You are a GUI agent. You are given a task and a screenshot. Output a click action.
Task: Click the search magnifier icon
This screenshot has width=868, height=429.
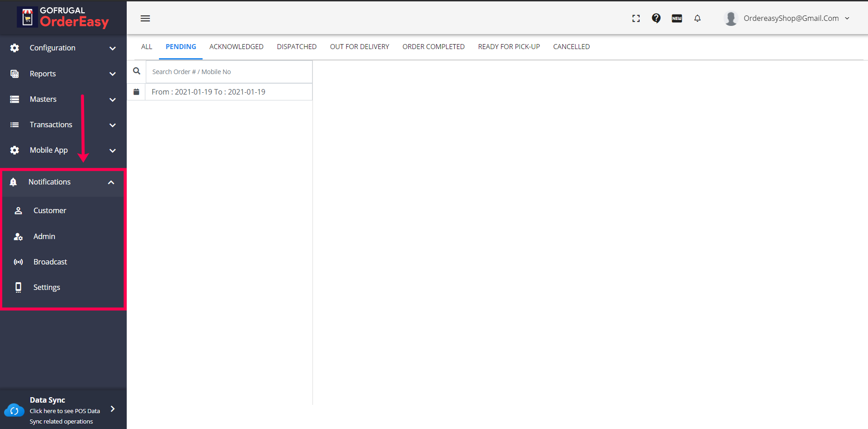(136, 71)
